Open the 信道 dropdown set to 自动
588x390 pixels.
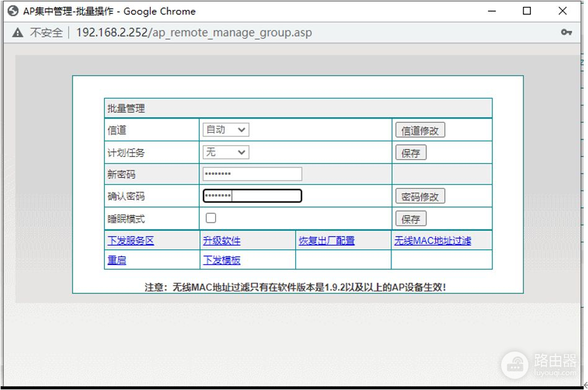click(226, 130)
